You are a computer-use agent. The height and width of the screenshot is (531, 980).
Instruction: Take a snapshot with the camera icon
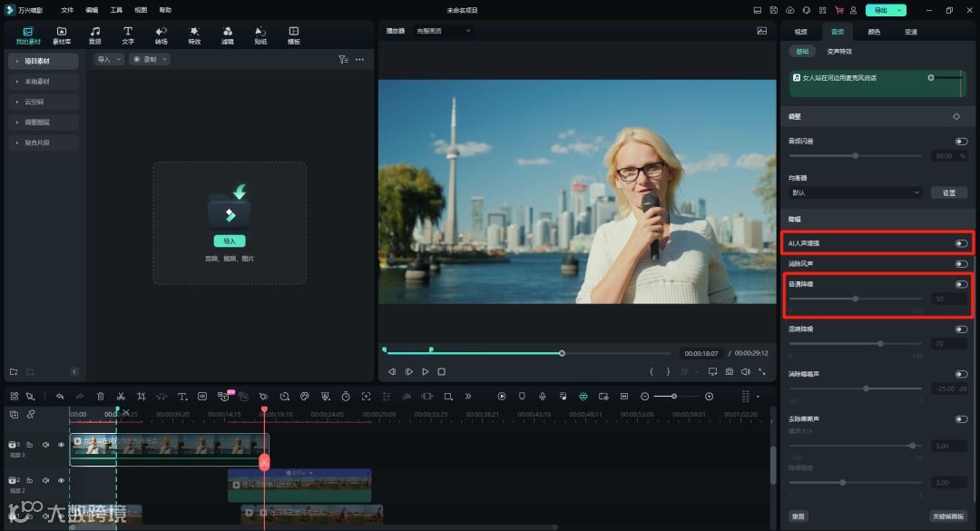[729, 371]
